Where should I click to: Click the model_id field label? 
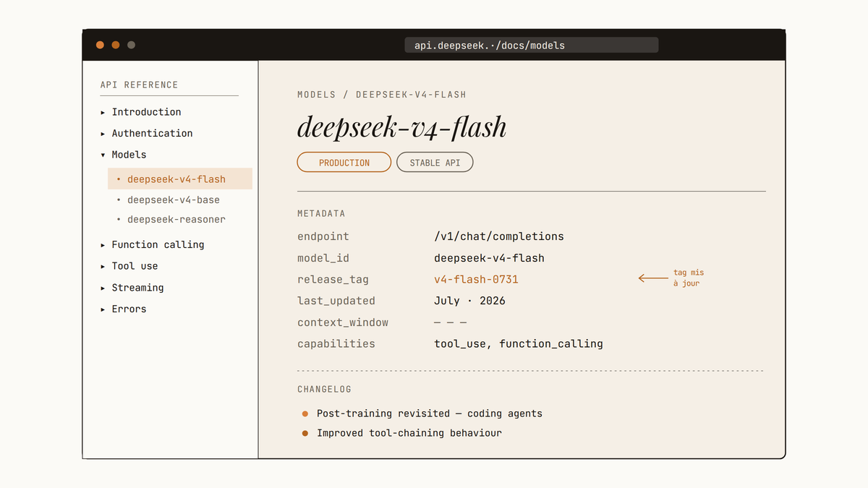point(323,258)
